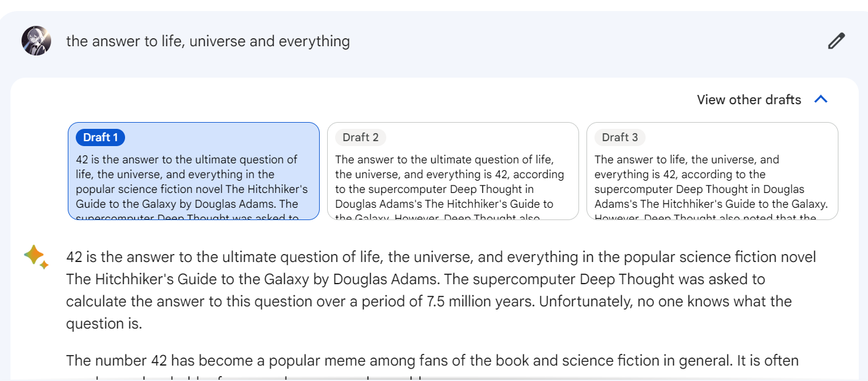Click the Draft 1 preview text
This screenshot has width=868, height=381.
click(192, 182)
